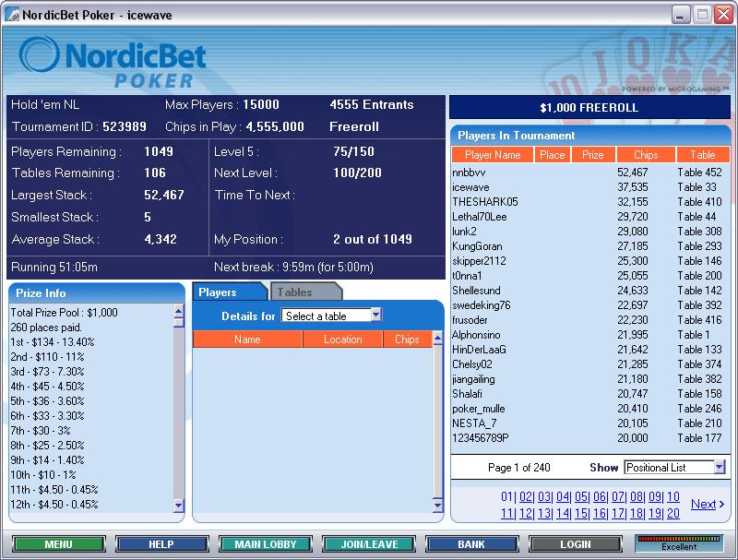Go to player list page 03
The height and width of the screenshot is (560, 738).
coord(544,496)
